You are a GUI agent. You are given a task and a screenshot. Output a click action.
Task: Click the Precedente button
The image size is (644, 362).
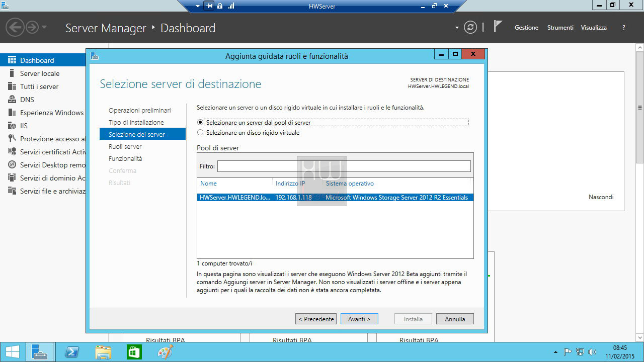point(316,319)
